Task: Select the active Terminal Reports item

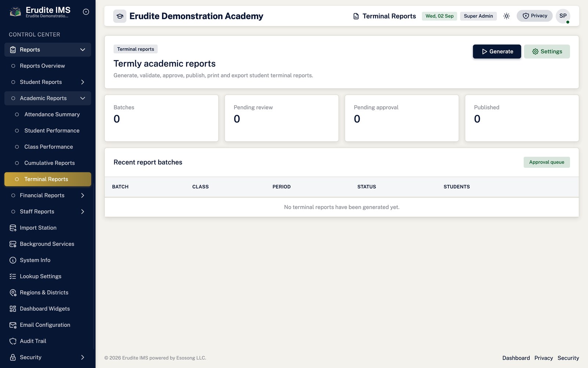Action: (x=48, y=179)
